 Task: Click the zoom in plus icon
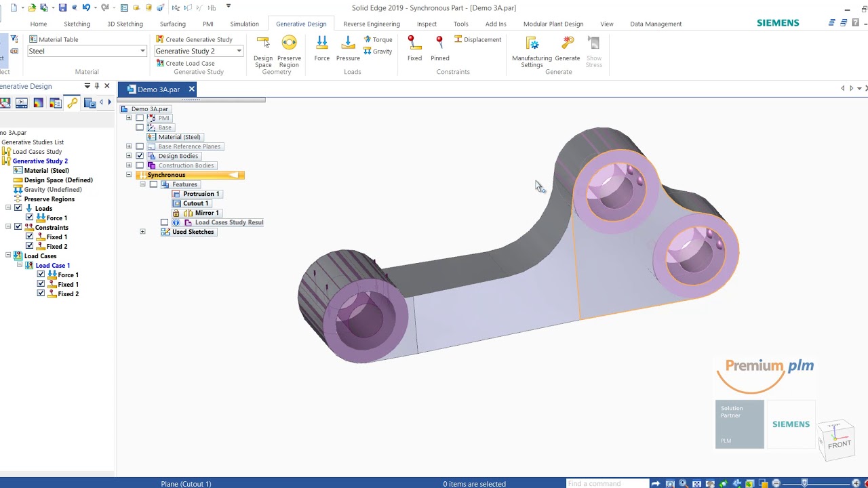[x=856, y=483]
